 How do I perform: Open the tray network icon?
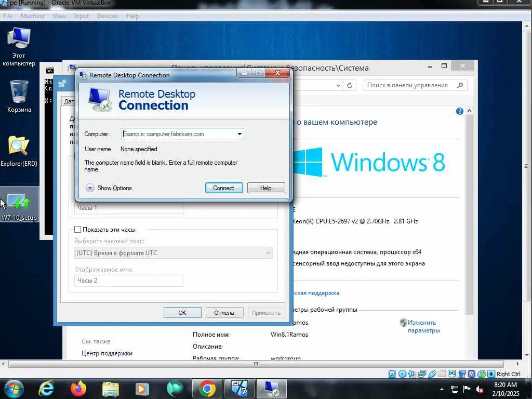(455, 389)
